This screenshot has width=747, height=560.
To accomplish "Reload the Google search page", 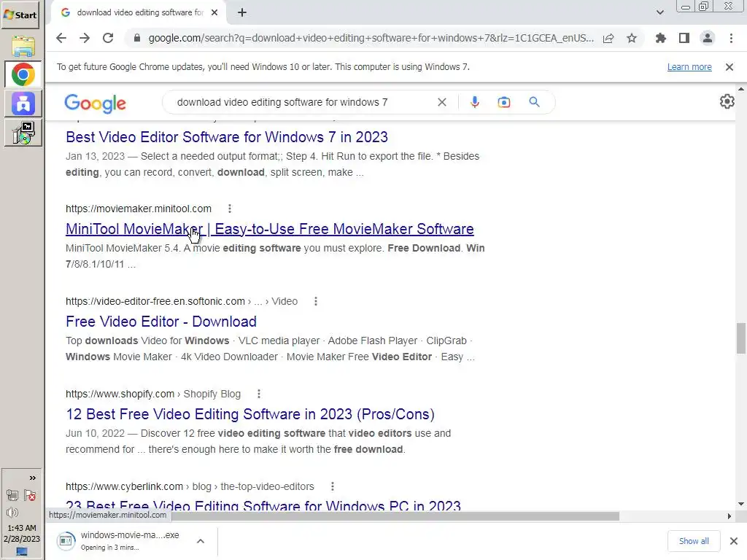I will tap(108, 38).
